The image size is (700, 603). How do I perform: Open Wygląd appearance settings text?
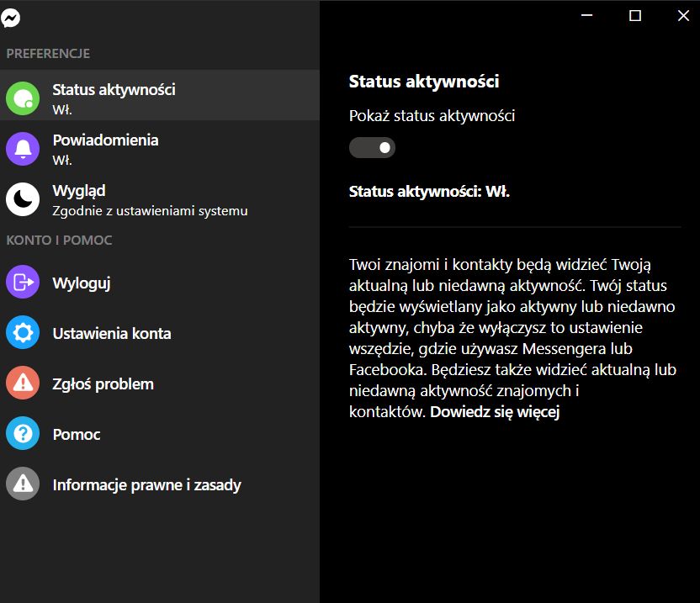coord(79,191)
